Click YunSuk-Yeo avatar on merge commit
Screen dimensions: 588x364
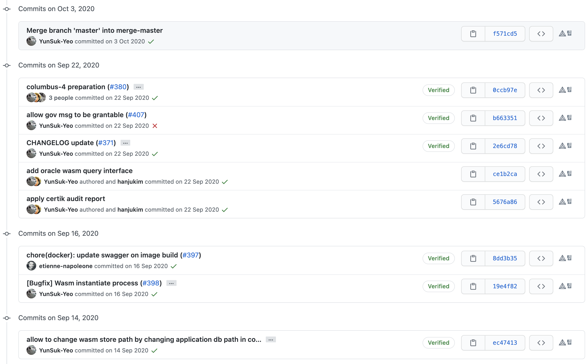pyautogui.click(x=31, y=41)
